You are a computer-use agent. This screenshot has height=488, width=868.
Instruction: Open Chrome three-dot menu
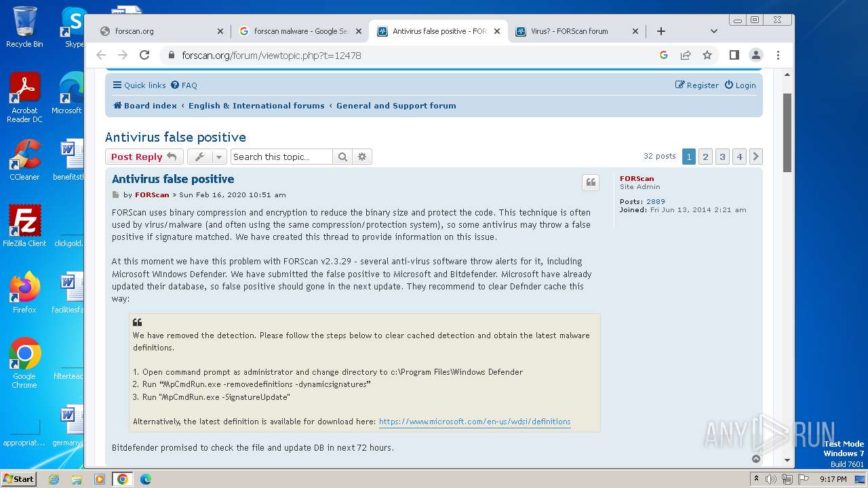pyautogui.click(x=778, y=55)
